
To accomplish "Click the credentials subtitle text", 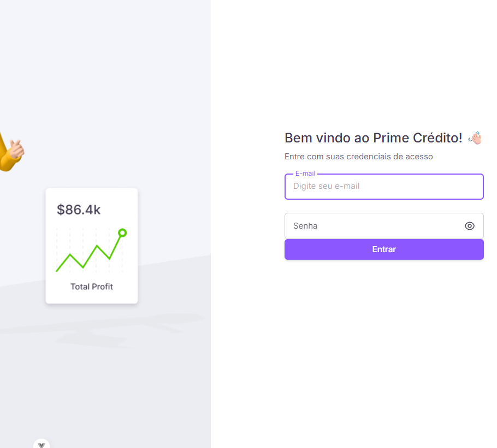I will tap(358, 157).
